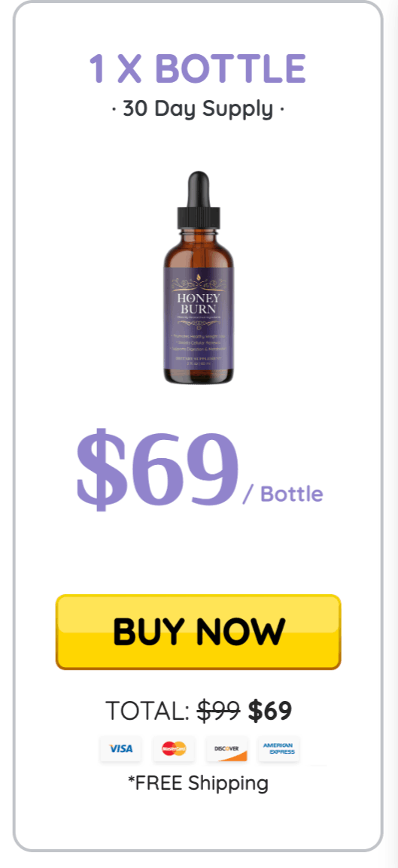Click the Visa payment icon

(x=120, y=749)
